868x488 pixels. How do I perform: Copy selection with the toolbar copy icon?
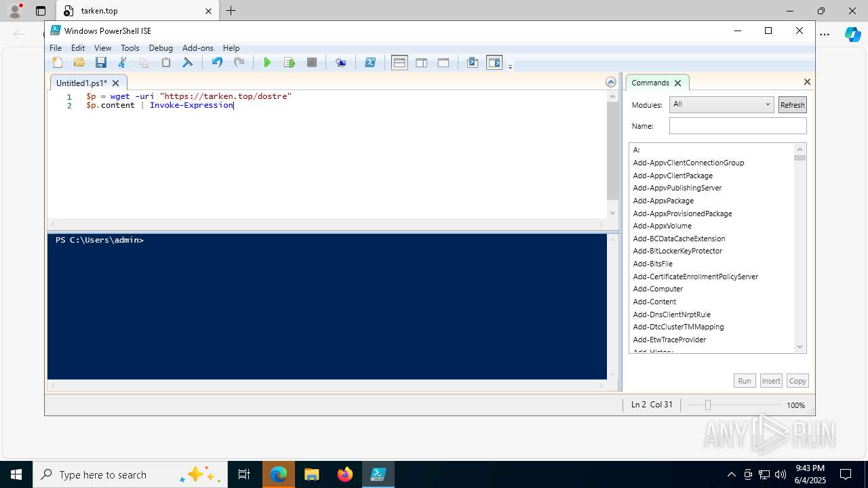[x=144, y=62]
